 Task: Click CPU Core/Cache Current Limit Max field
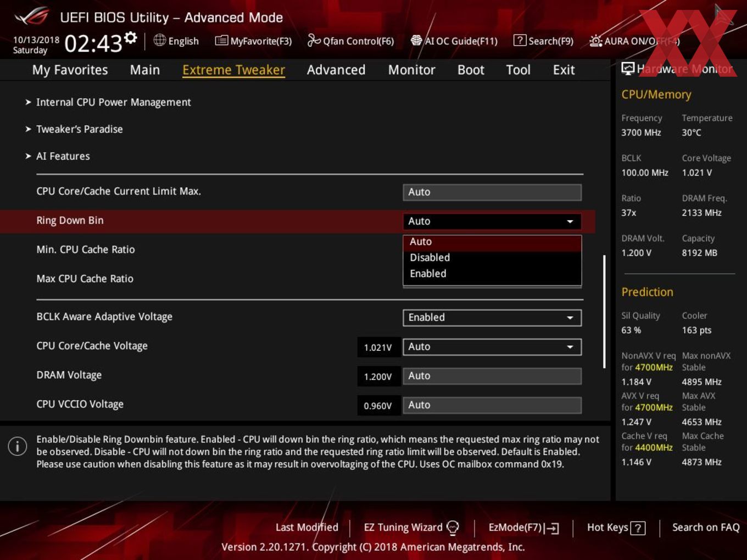pyautogui.click(x=492, y=192)
